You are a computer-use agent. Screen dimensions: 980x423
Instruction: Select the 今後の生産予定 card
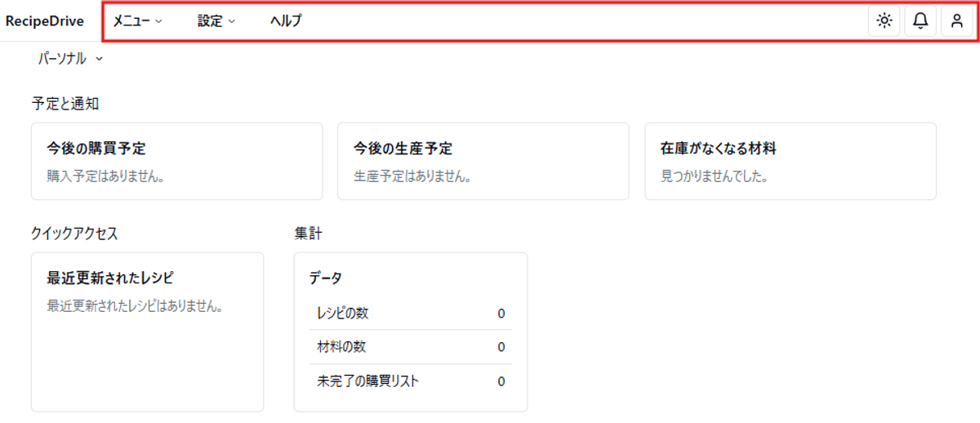483,162
